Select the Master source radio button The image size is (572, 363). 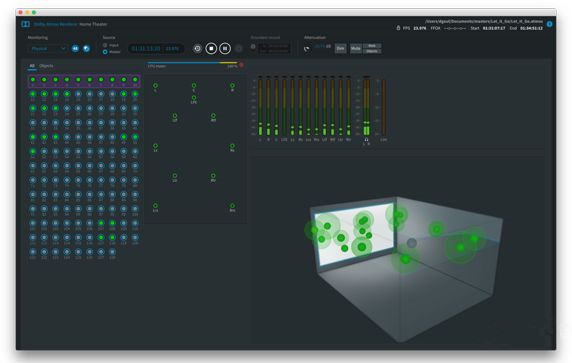coord(105,52)
